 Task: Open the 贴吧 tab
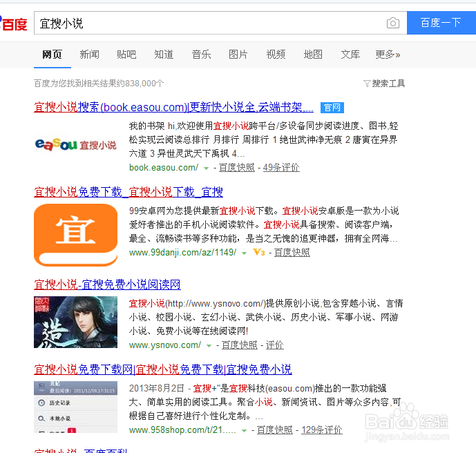[126, 55]
